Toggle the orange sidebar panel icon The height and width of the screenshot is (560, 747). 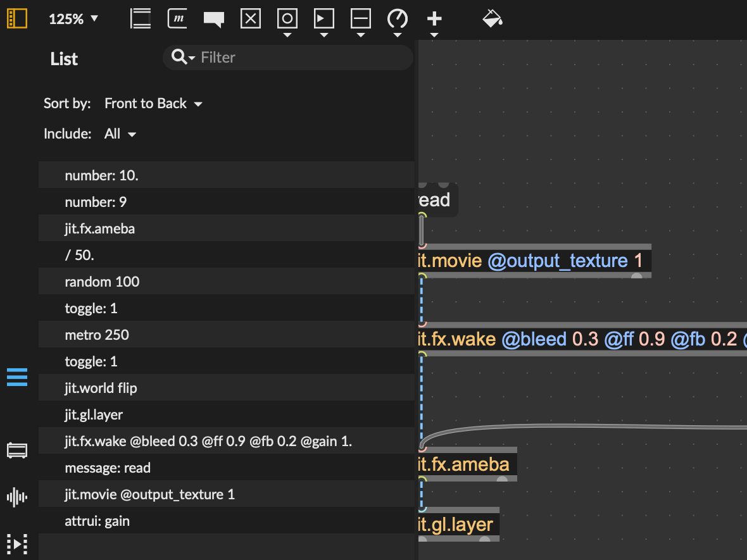coord(17,18)
